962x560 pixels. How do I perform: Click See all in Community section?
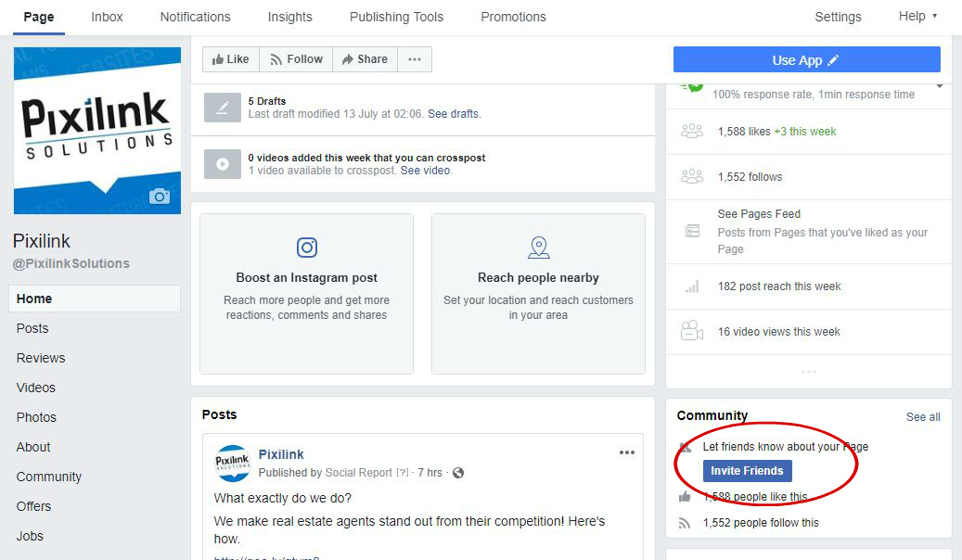point(923,417)
